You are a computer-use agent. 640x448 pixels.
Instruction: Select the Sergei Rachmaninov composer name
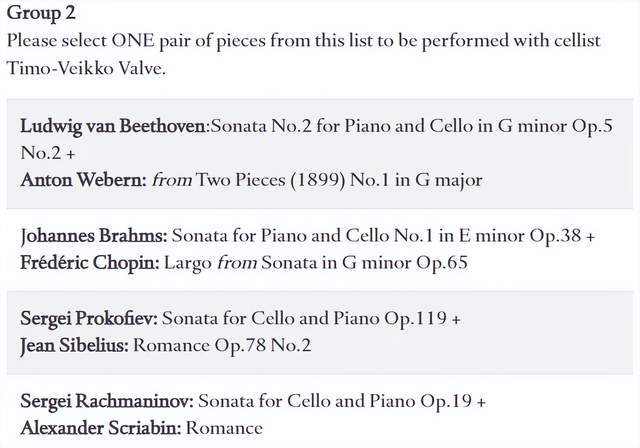pyautogui.click(x=107, y=401)
